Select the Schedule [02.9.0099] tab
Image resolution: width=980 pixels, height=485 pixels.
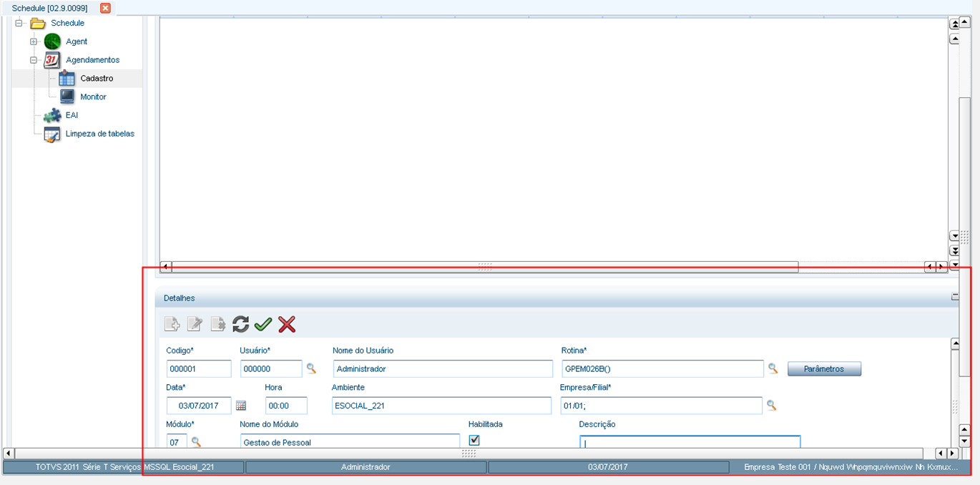tap(50, 8)
